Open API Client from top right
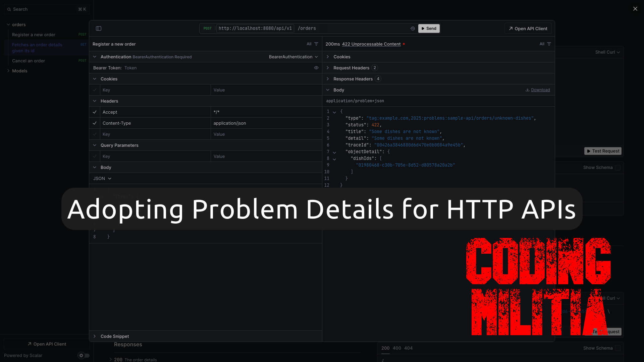This screenshot has height=362, width=644. click(x=528, y=28)
